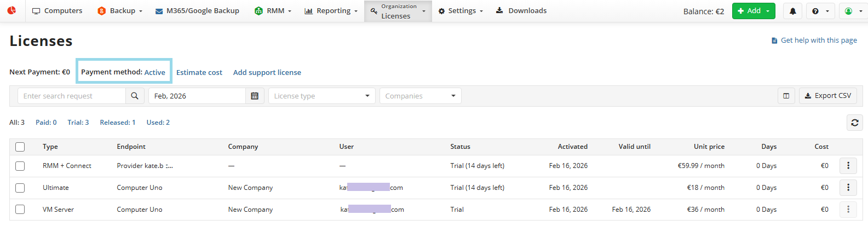This screenshot has width=868, height=226.
Task: Click the search request input field
Action: [72, 96]
